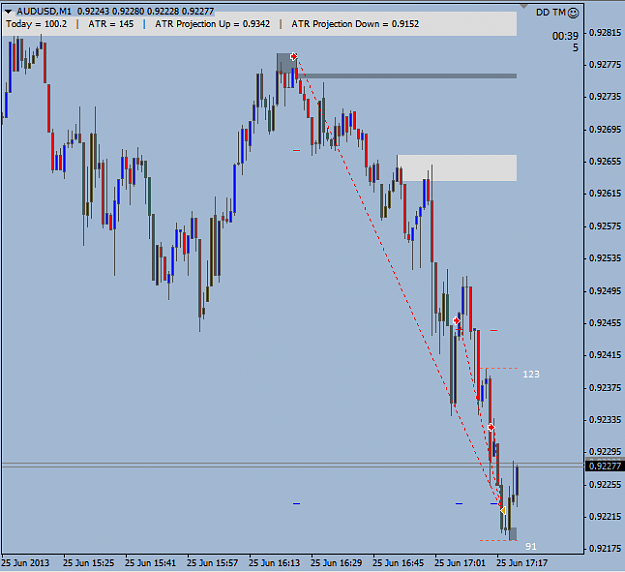Screen dimensions: 625x572
Task: Click the chart shift triangle marker at top
Action: [x=524, y=6]
